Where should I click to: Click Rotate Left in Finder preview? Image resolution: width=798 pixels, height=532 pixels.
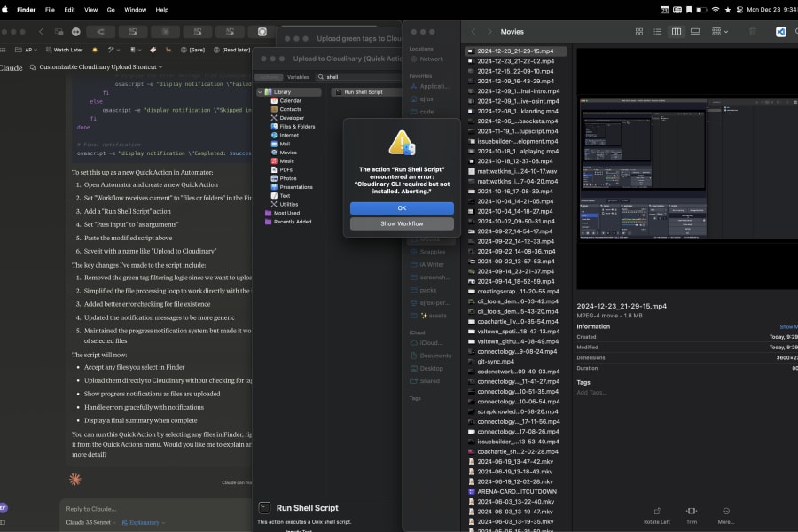point(656,515)
